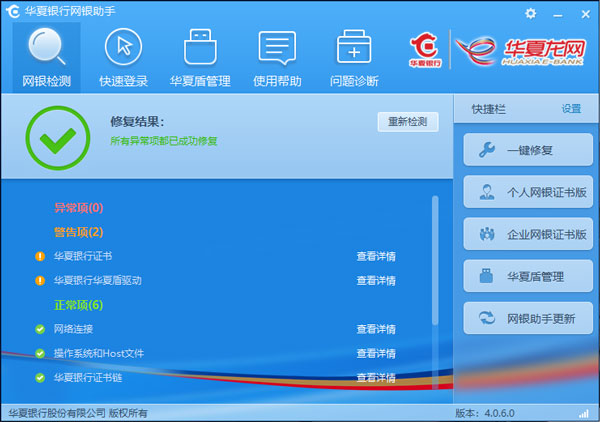The width and height of the screenshot is (600, 422).
Task: Click the 一键修复 wrench button
Action: pos(528,150)
